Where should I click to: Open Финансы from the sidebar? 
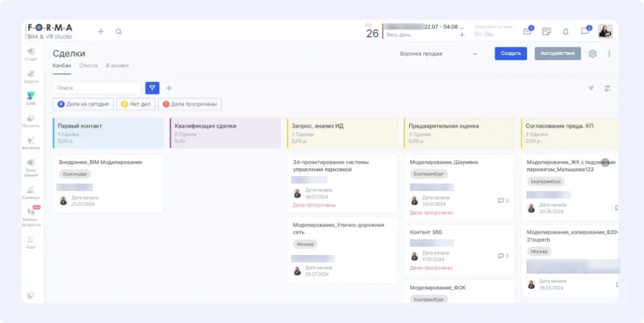click(31, 142)
